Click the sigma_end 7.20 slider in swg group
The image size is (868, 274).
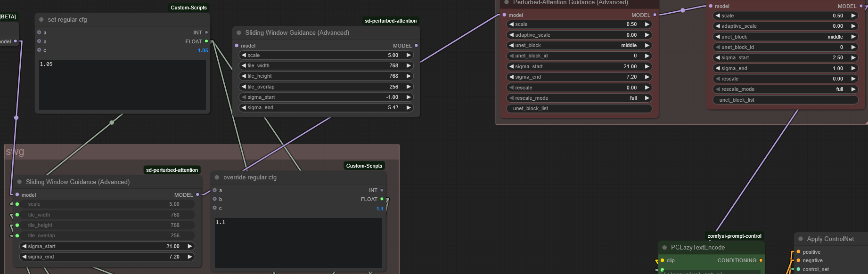coord(107,257)
